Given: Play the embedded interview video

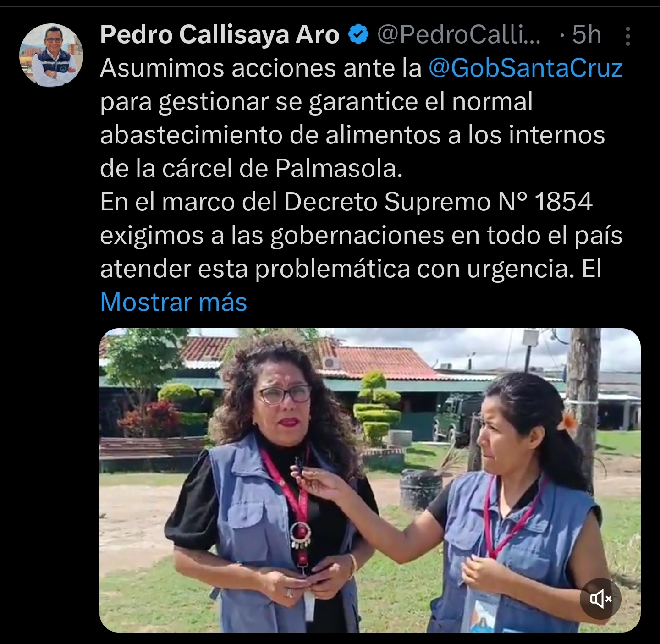Looking at the screenshot, I should (370, 480).
